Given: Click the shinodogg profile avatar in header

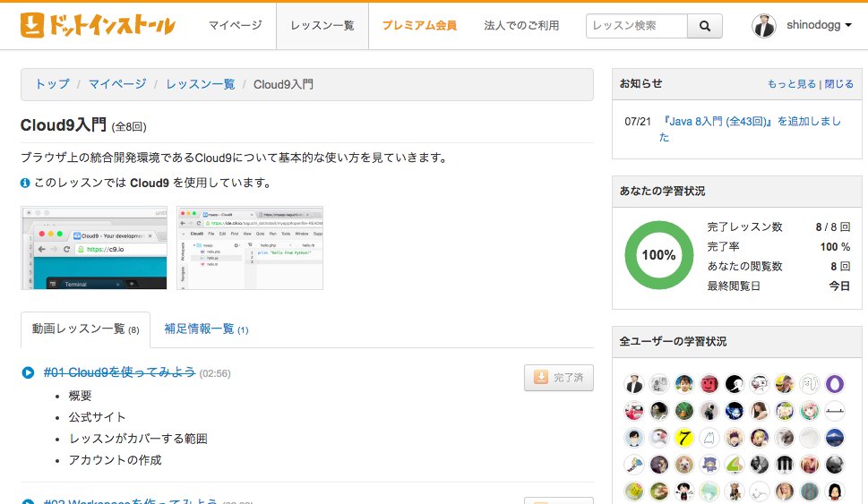Looking at the screenshot, I should pos(764,25).
